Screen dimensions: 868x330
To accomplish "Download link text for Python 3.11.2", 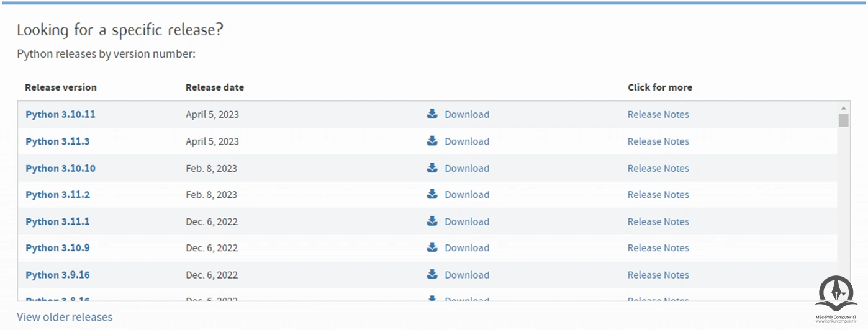I will tap(467, 195).
